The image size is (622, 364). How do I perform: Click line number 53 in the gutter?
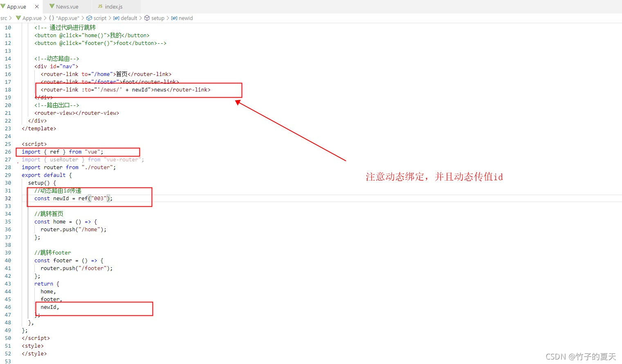(8, 361)
